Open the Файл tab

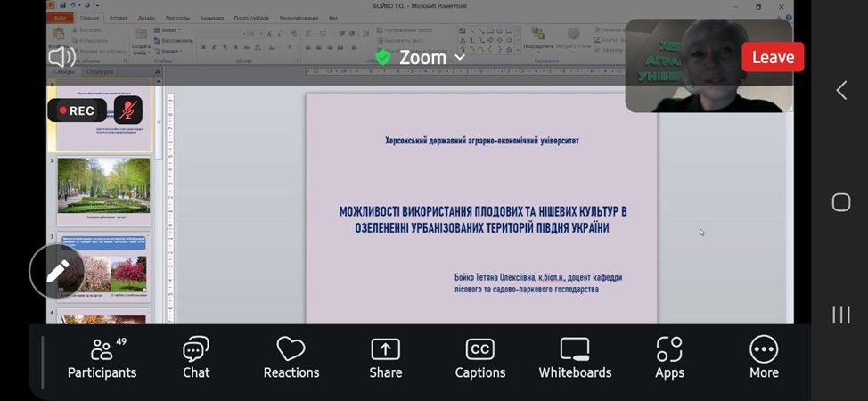[x=60, y=18]
